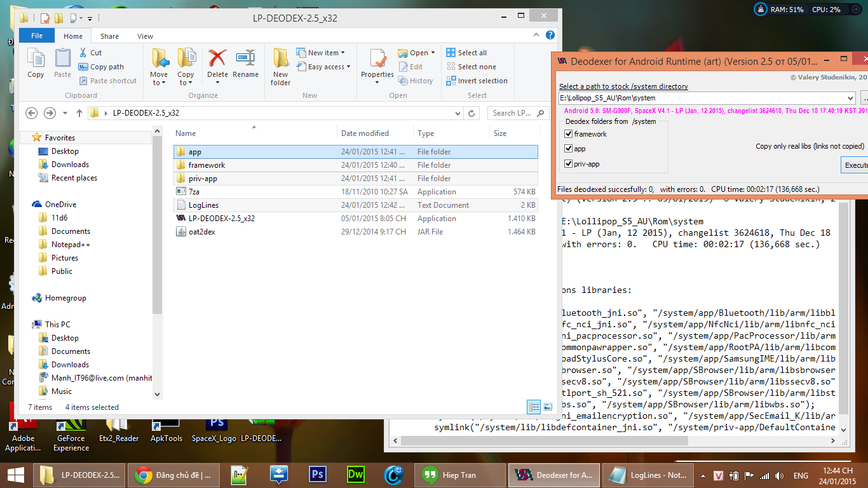Collapse the ribbon with the chevron
The width and height of the screenshot is (868, 488).
[538, 36]
